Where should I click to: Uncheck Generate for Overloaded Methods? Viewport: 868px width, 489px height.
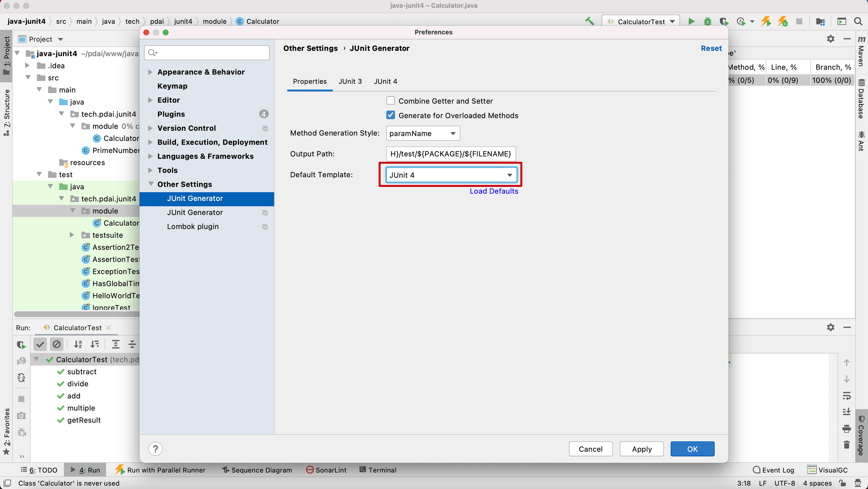click(391, 115)
